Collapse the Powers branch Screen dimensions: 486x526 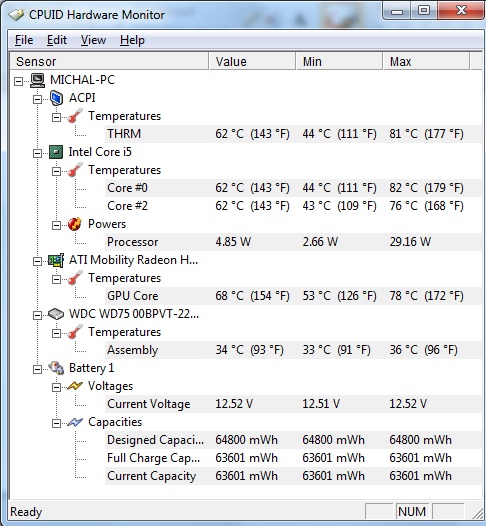click(x=56, y=225)
